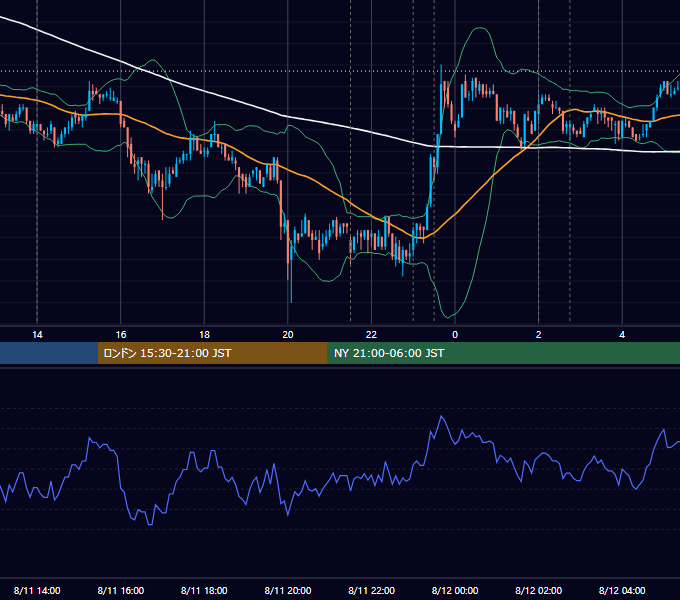Screen dimensions: 680x600
Task: Click the NY 21:00-06:00 JST session bar
Action: coord(503,353)
